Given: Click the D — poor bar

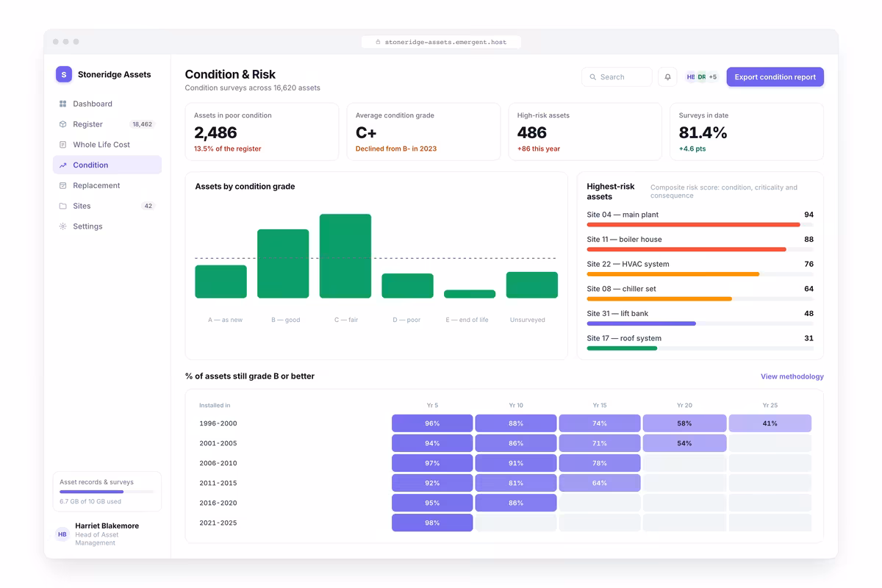Looking at the screenshot, I should pyautogui.click(x=407, y=286).
